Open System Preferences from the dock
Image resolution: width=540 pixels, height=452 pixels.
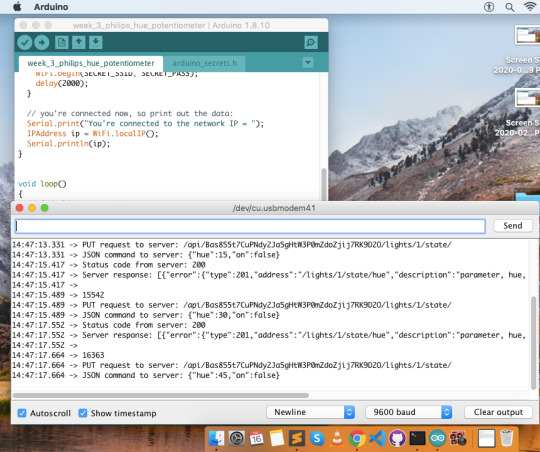click(x=237, y=438)
